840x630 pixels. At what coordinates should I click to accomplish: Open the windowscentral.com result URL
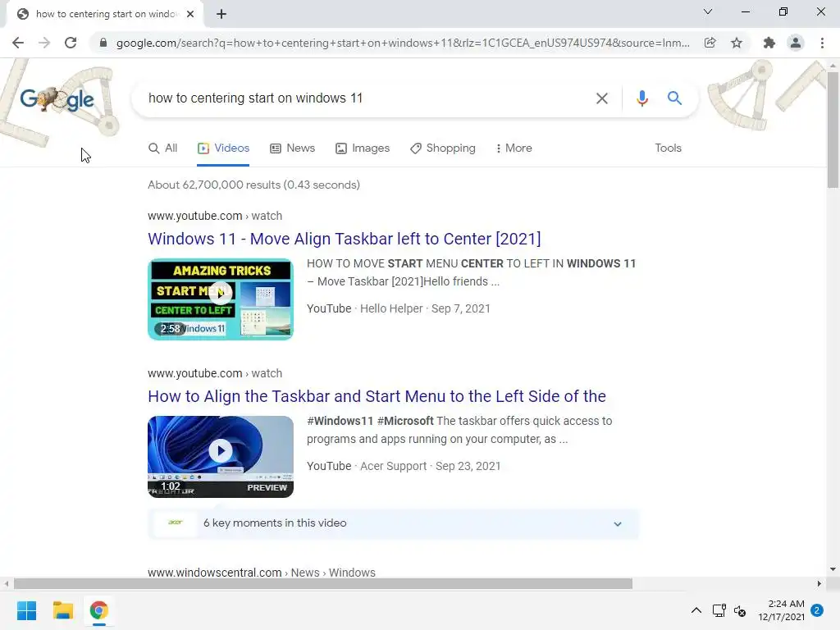262,572
